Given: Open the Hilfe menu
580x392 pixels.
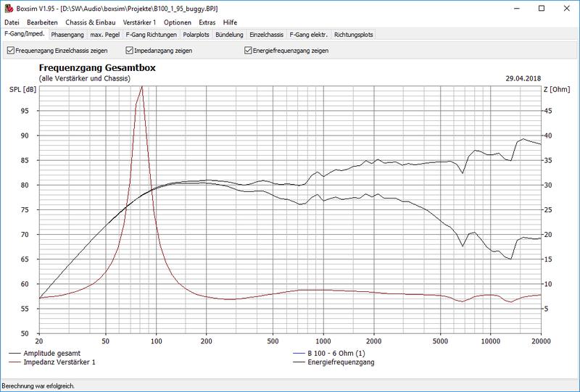Looking at the screenshot, I should (x=230, y=22).
